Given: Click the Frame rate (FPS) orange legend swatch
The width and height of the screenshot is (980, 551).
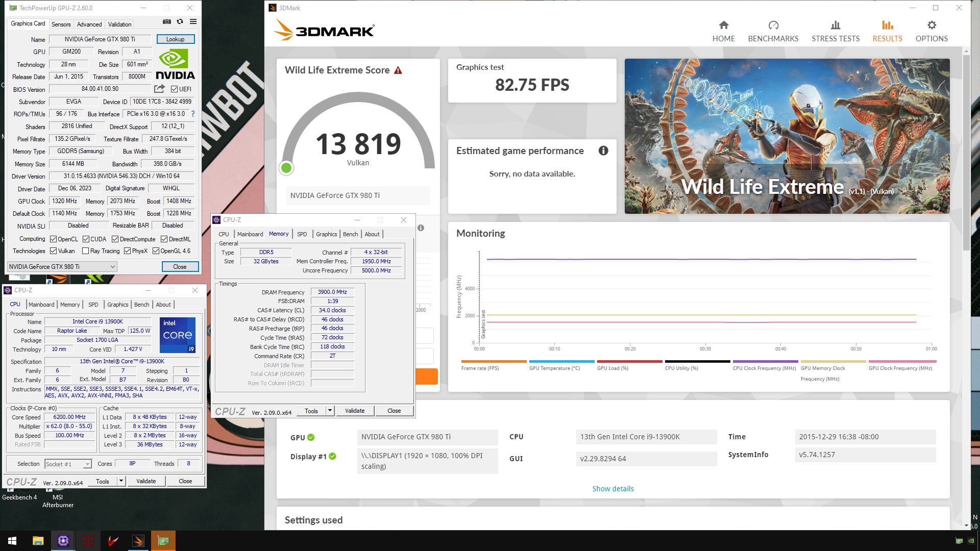Looking at the screenshot, I should point(494,361).
